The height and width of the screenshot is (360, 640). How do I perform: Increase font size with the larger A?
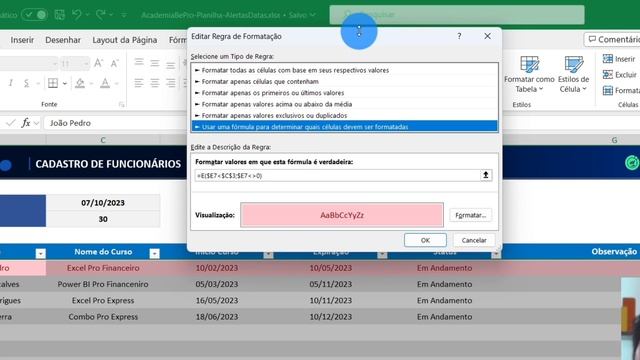click(98, 63)
